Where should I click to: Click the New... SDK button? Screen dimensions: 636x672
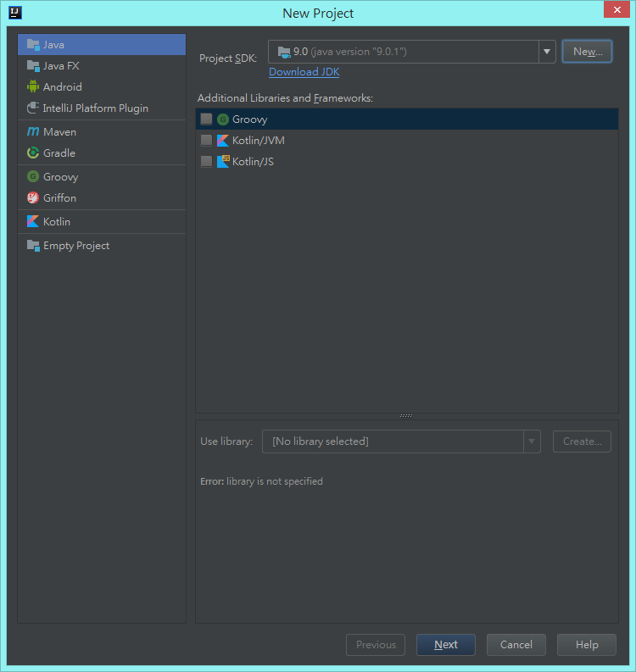[587, 52]
